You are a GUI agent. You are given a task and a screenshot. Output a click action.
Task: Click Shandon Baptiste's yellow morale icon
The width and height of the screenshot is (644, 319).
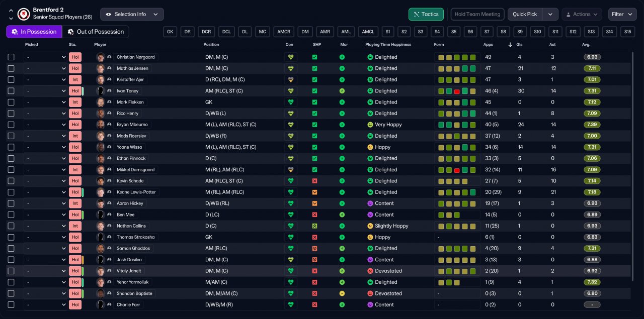[x=342, y=293]
